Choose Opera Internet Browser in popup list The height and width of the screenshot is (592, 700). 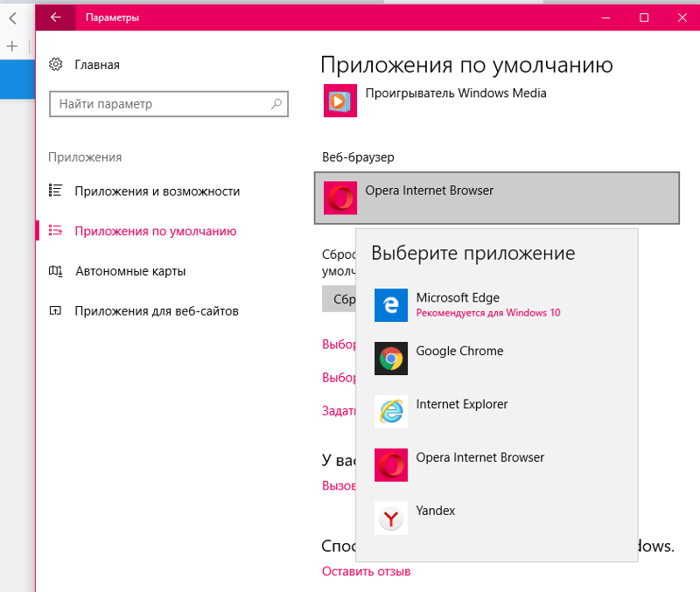coord(497,465)
